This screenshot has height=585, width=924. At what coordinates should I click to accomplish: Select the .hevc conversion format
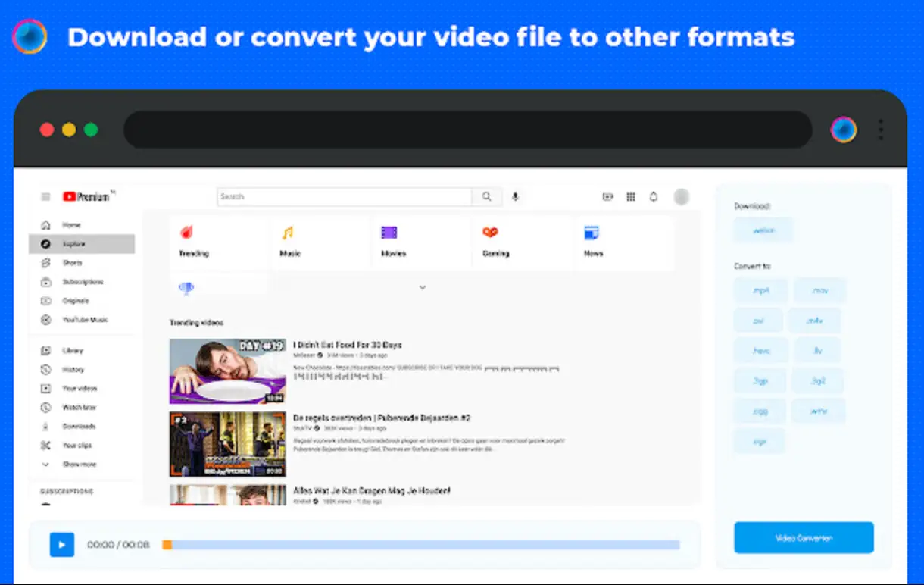tap(760, 350)
